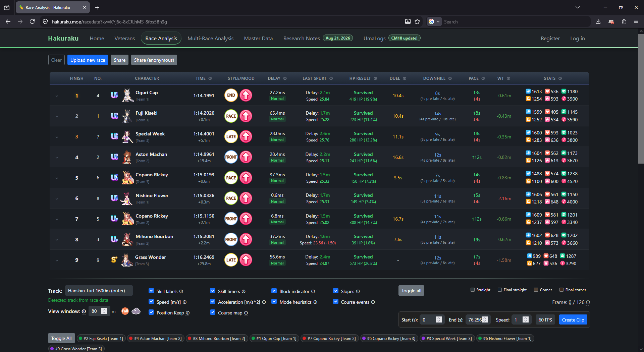This screenshot has width=644, height=352.
Task: Open the Veterans page
Action: [125, 39]
